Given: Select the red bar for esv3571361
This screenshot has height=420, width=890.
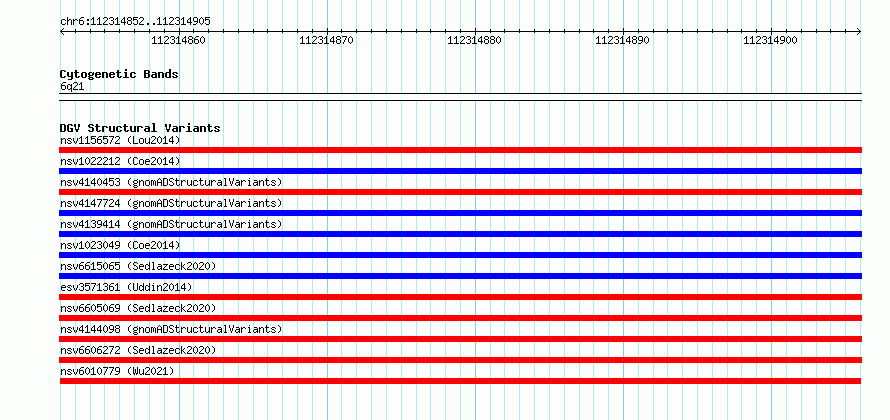Looking at the screenshot, I should (461, 297).
